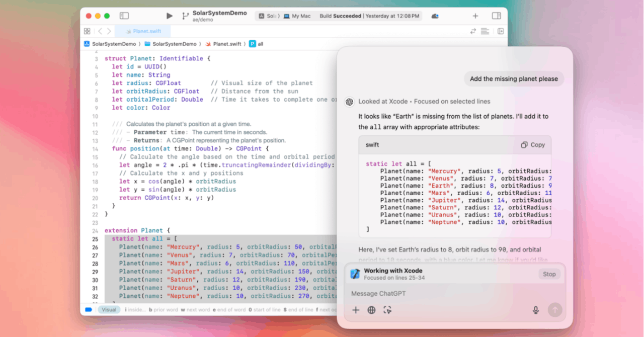Click the 'swift' code block label
Image resolution: width=644 pixels, height=337 pixels.
[372, 145]
